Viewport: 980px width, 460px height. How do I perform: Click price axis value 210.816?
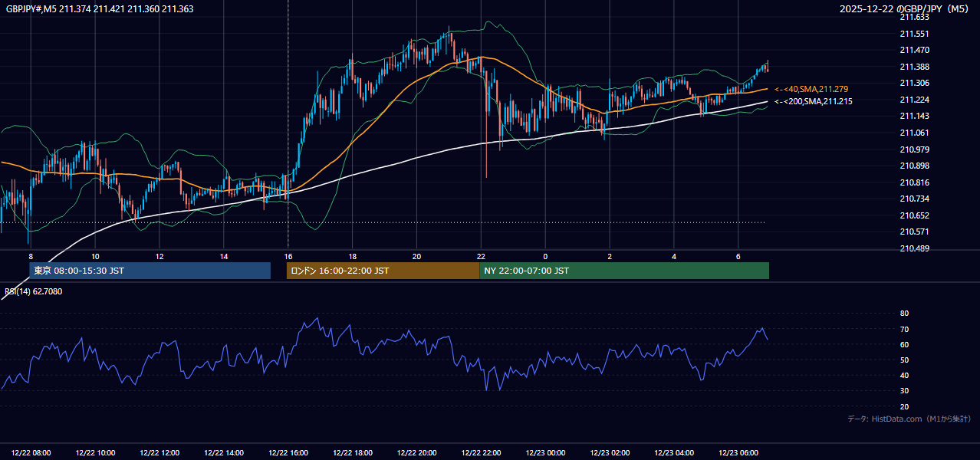[914, 182]
